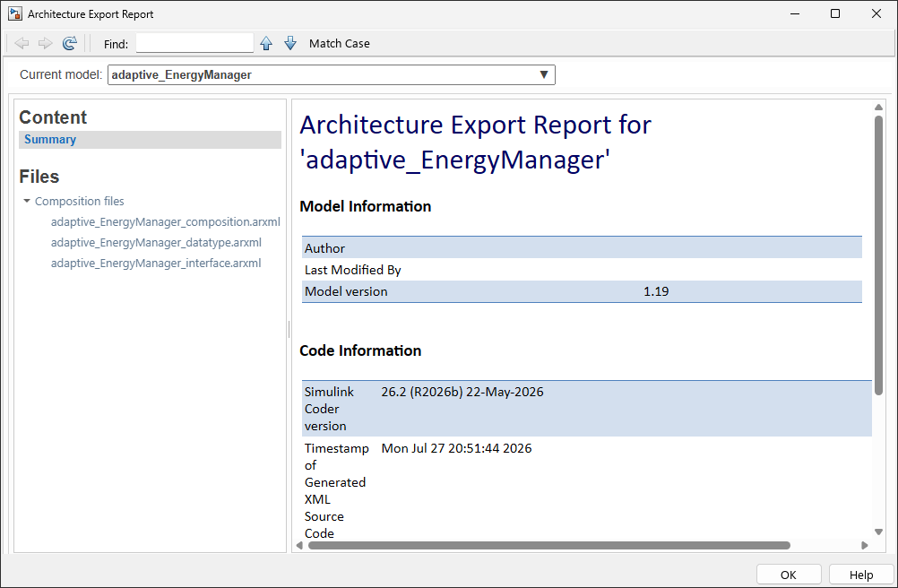Click the back navigation arrow icon
898x588 pixels.
coord(22,44)
